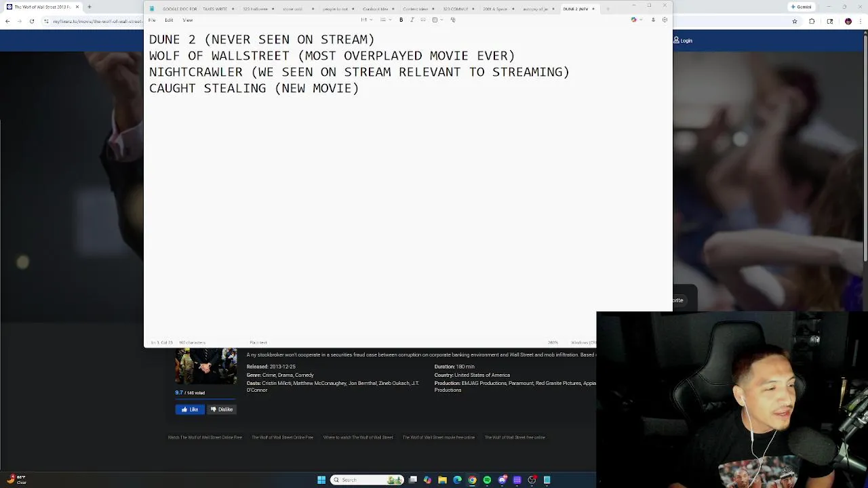Click the Dislike button
Screen dimensions: 868x488
coord(221,409)
